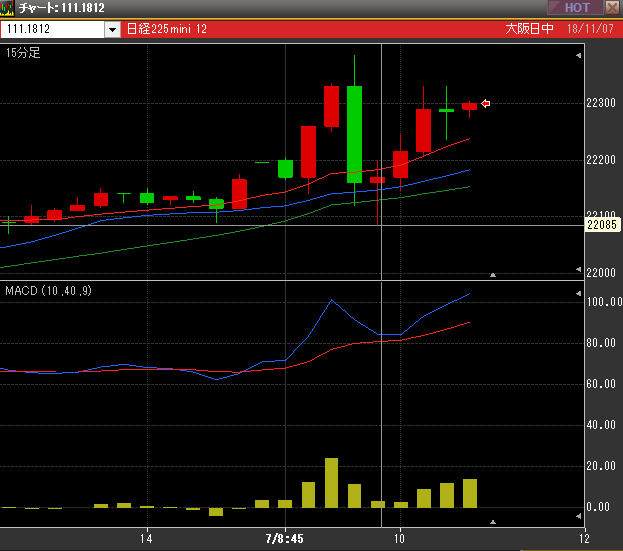Viewport: 623px width, 551px height.
Task: Click the up-triangle marker at price pane bottom
Action: coord(493,275)
